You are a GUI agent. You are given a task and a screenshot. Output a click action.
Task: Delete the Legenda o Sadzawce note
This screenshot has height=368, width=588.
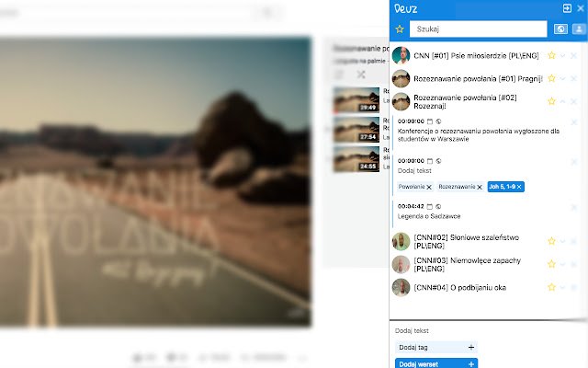pyautogui.click(x=573, y=207)
